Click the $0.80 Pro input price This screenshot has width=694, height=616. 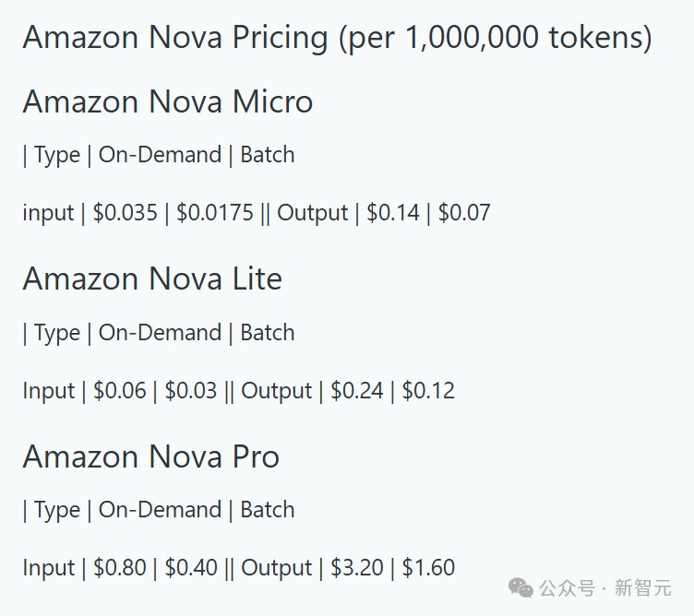[119, 567]
